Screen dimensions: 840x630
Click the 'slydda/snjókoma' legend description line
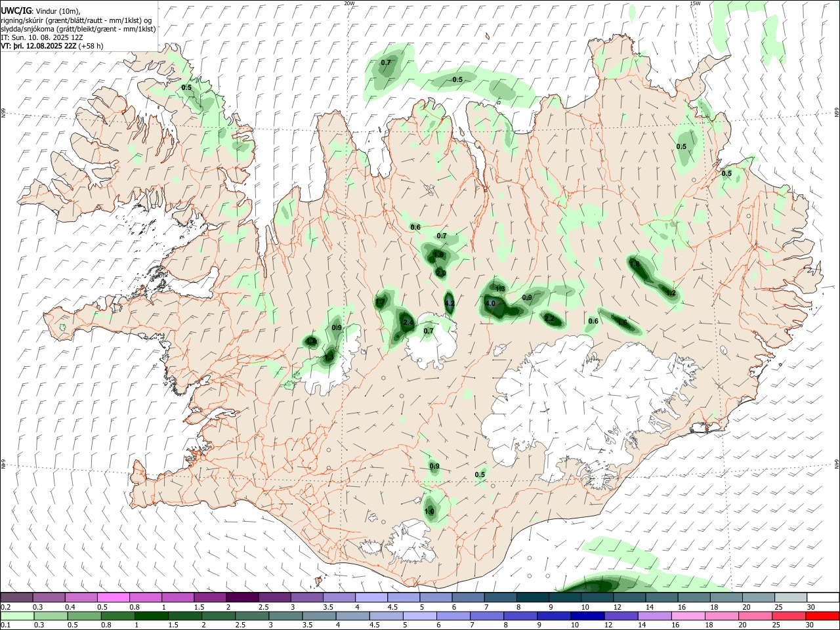coord(79,29)
